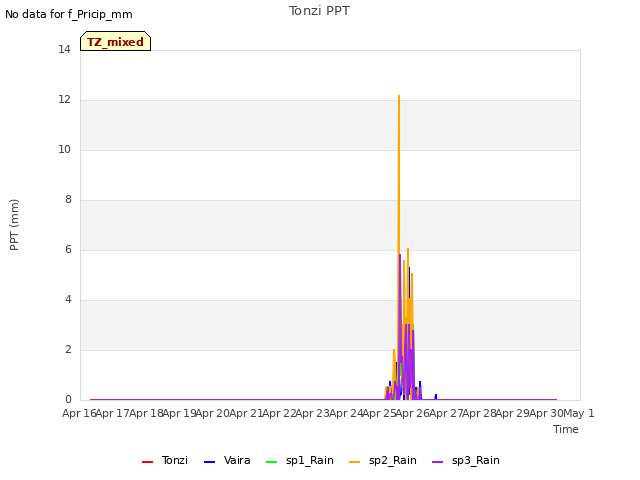Click the y-axis value 14
The height and width of the screenshot is (480, 640).
(64, 50)
